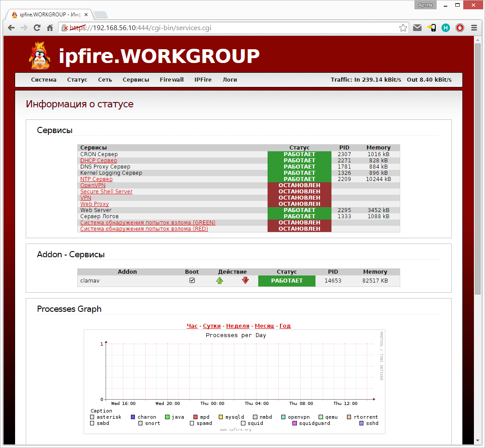Click the browser forward arrow
This screenshot has width=485, height=448.
24,28
